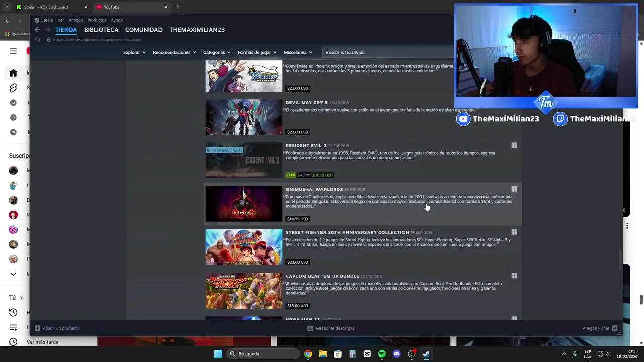This screenshot has height=362, width=644.
Task: Expand the YouTube Tú section chevron
Action: click(x=21, y=298)
